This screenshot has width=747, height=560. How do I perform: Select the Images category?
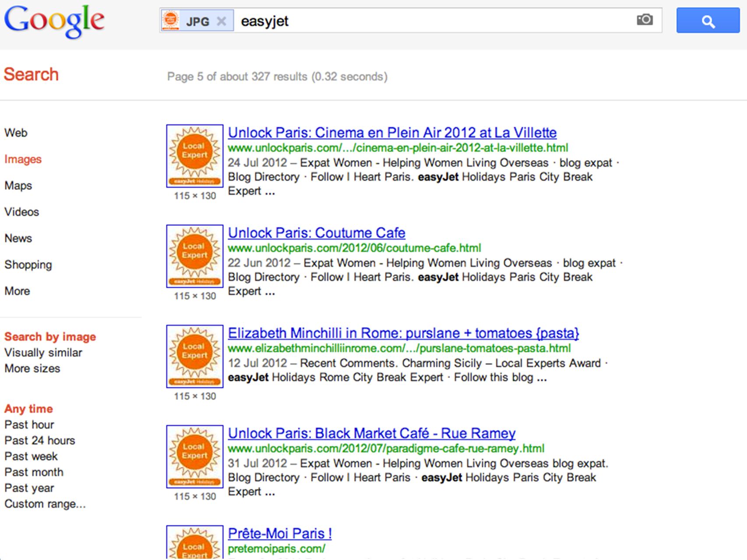[x=23, y=159]
